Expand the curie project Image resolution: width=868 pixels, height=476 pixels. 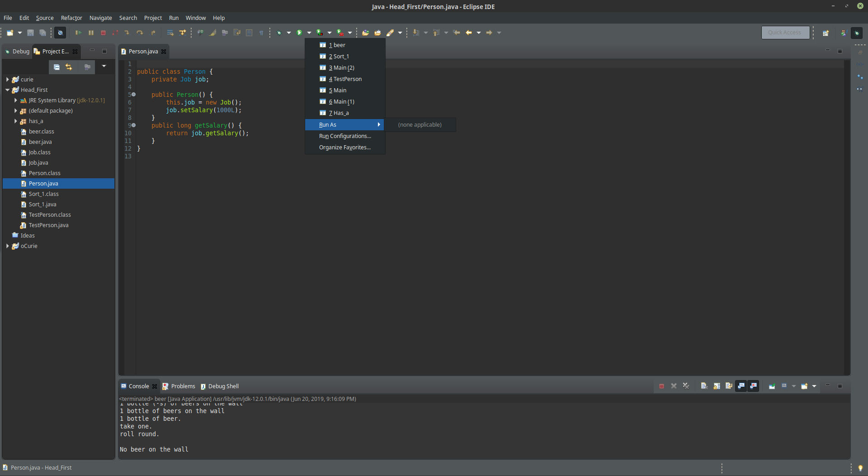pos(7,80)
